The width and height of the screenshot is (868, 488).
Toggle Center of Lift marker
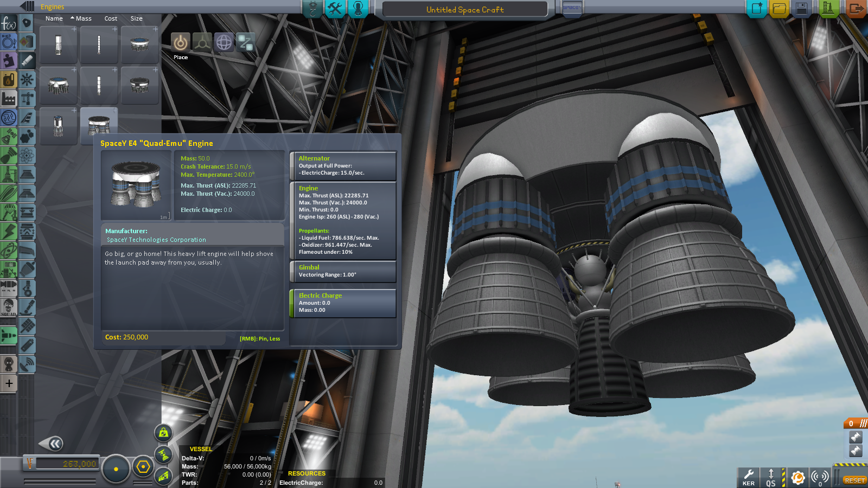pyautogui.click(x=163, y=476)
